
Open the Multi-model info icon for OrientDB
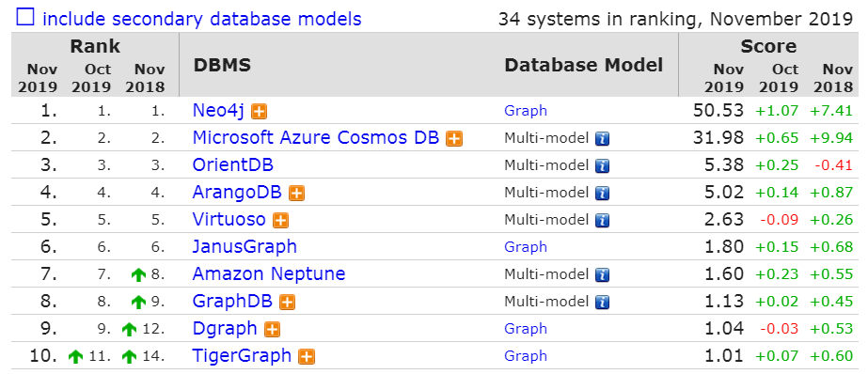click(x=602, y=166)
